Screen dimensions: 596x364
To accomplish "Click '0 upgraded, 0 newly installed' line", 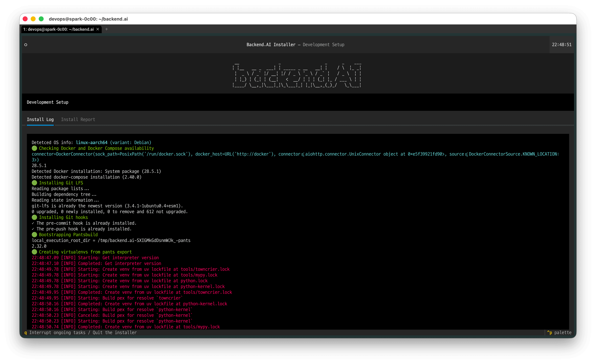I will point(110,212).
